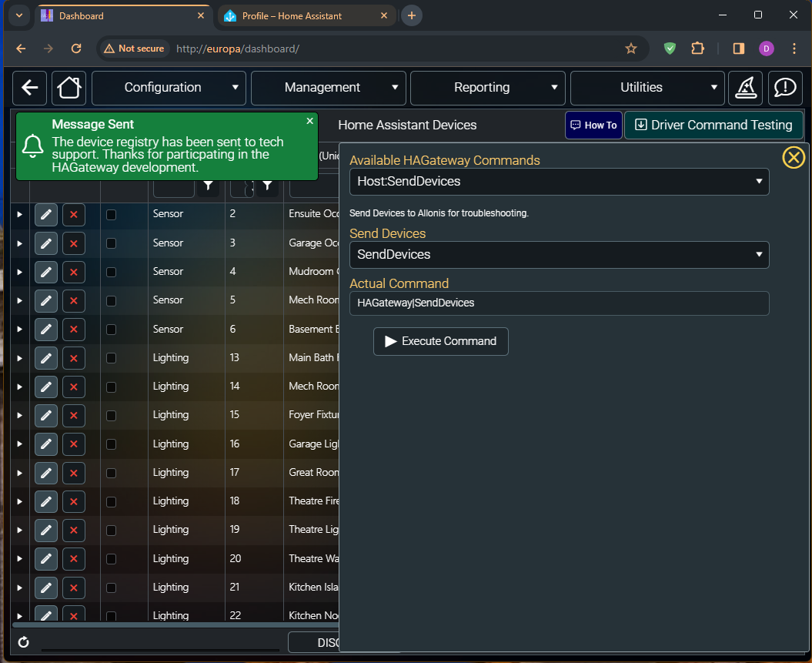Click the dashboard back arrow button
Viewport: 812px width, 663px height.
29,88
